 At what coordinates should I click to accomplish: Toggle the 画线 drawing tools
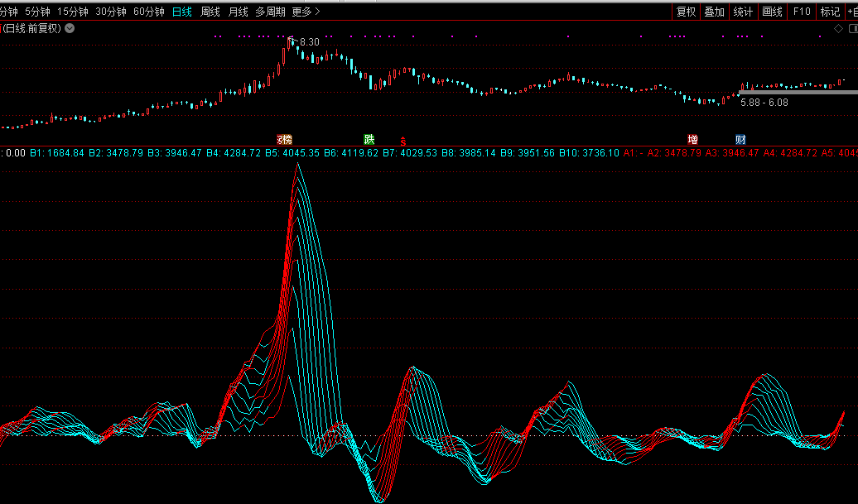click(x=772, y=12)
